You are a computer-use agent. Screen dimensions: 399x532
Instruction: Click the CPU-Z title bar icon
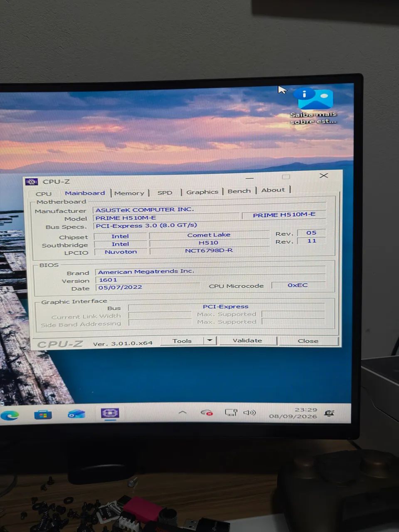[32, 182]
